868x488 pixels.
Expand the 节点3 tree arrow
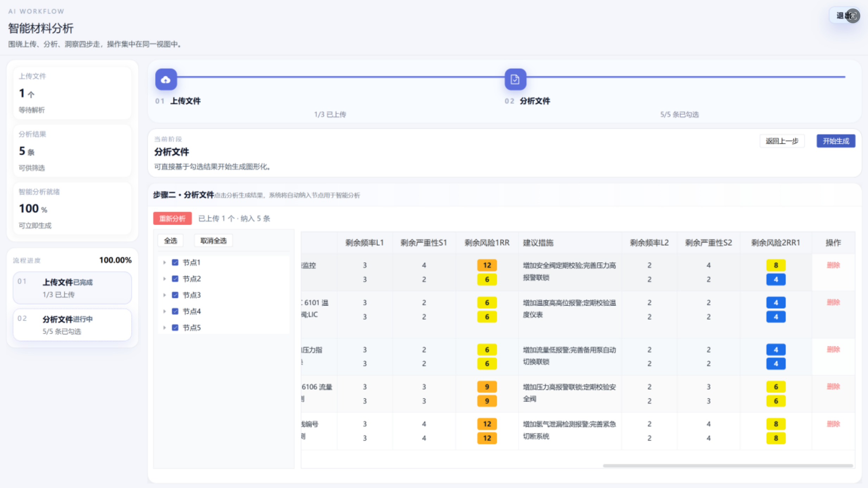point(164,295)
